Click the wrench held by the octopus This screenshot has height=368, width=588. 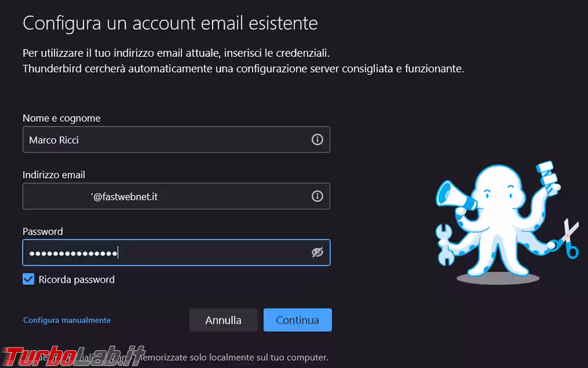click(445, 245)
